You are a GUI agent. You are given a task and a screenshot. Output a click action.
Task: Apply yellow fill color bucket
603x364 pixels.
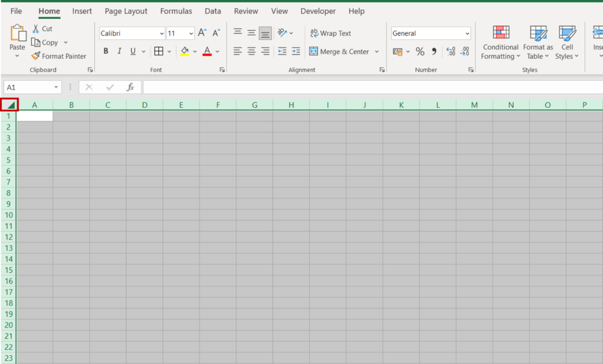click(184, 51)
